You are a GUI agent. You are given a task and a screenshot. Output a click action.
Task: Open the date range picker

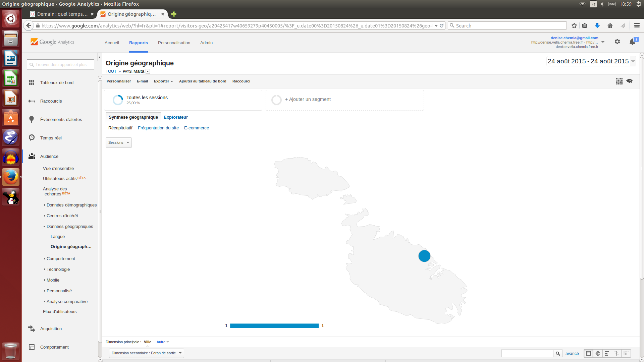pos(591,61)
